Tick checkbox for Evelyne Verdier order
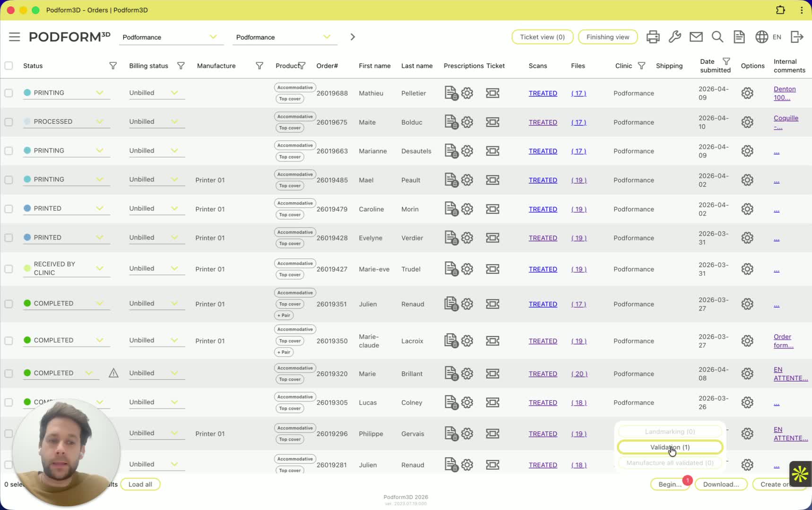Screen dimensions: 812x510 click(x=9, y=238)
